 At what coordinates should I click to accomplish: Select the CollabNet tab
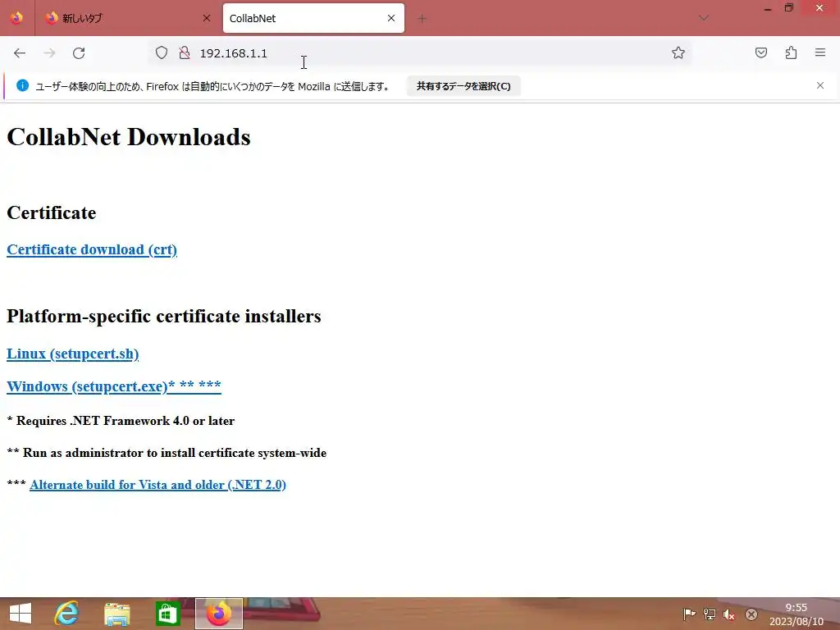(x=313, y=18)
